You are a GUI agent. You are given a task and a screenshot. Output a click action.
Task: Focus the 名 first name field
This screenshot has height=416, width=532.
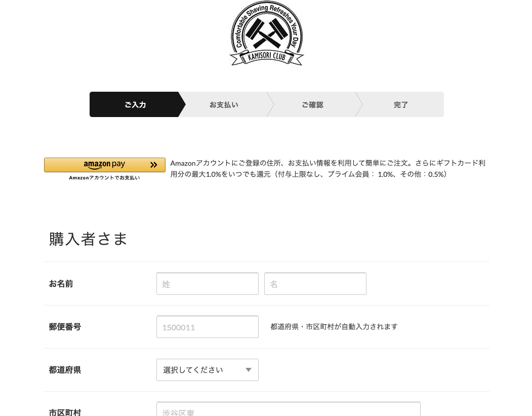pos(315,284)
